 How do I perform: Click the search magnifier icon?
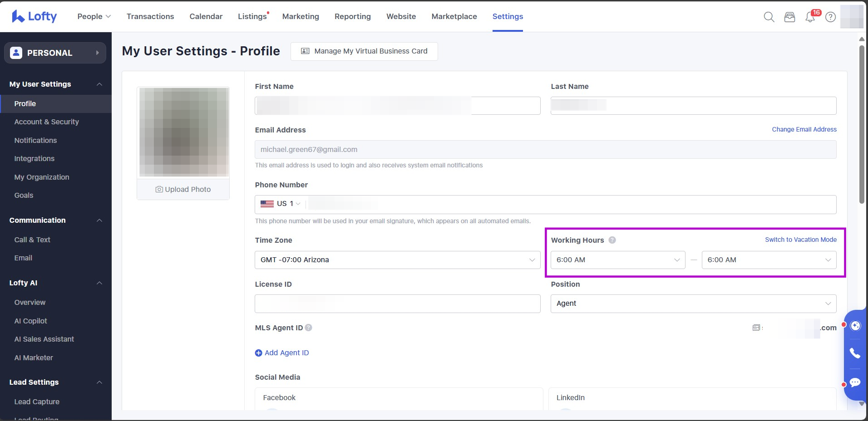769,17
